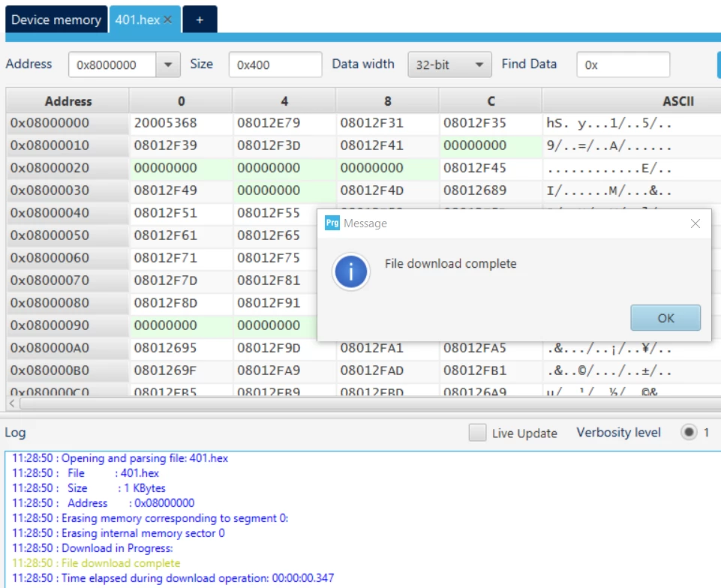The image size is (721, 588).
Task: Click log line 'Opening and parsing file: 401.hex'
Action: tap(144, 458)
